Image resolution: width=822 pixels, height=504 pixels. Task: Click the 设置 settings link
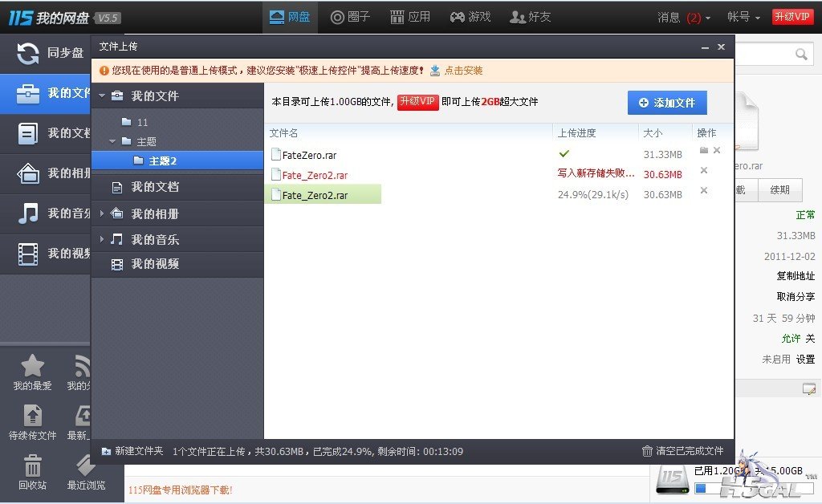coord(806,360)
